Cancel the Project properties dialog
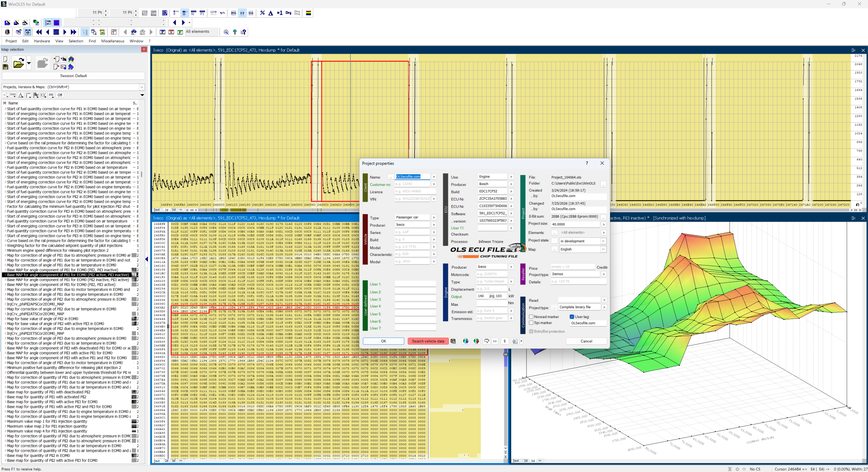This screenshot has width=868, height=472. [x=586, y=341]
